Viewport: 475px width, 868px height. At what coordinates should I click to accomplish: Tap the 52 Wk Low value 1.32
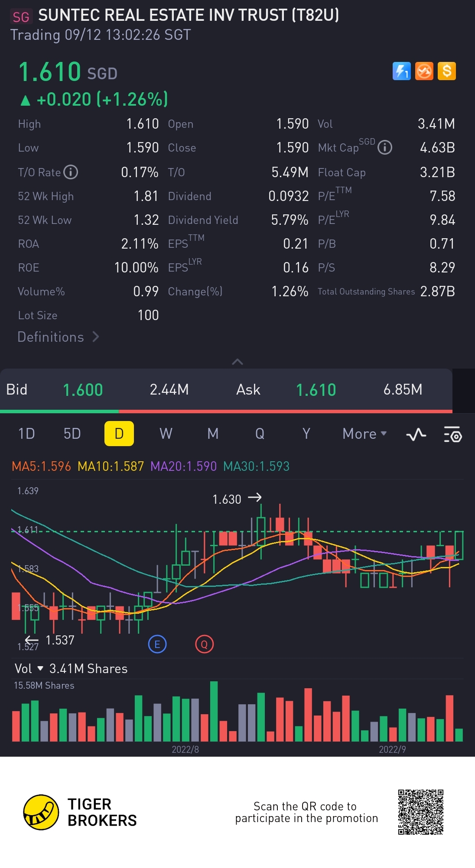coord(146,220)
